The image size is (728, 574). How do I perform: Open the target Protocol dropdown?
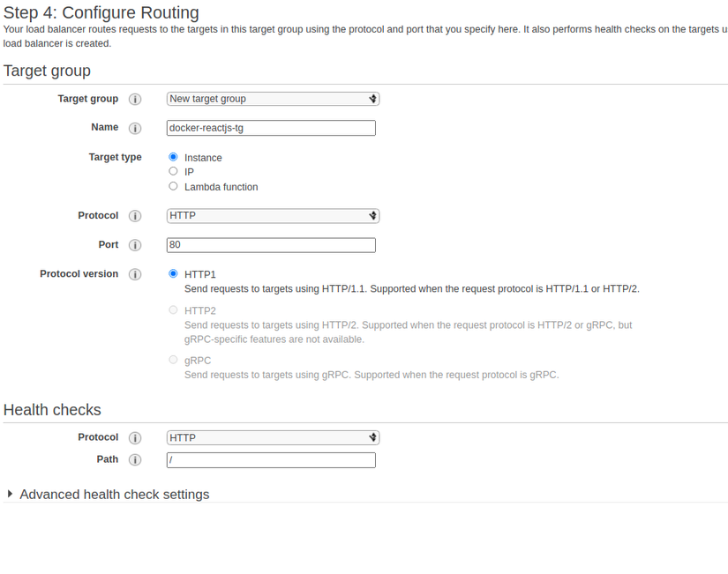pos(273,215)
